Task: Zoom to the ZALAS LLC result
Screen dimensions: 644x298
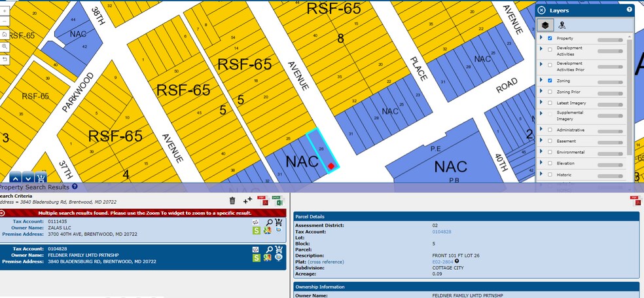Action: pos(268,223)
